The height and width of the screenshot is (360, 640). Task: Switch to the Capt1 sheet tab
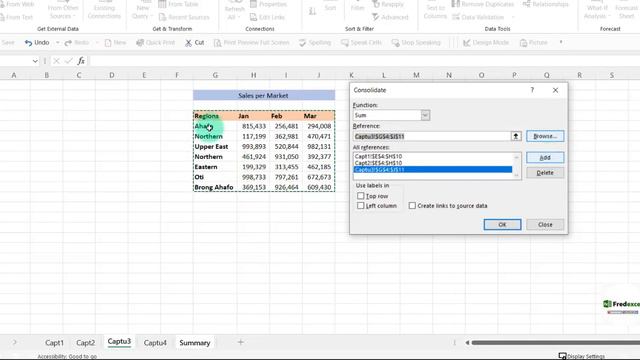pos(54,342)
